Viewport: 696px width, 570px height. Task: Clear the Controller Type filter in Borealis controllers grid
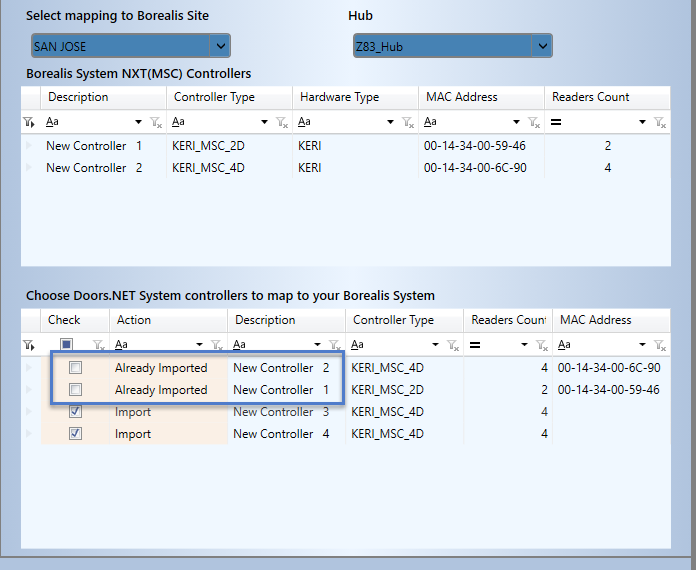[282, 123]
